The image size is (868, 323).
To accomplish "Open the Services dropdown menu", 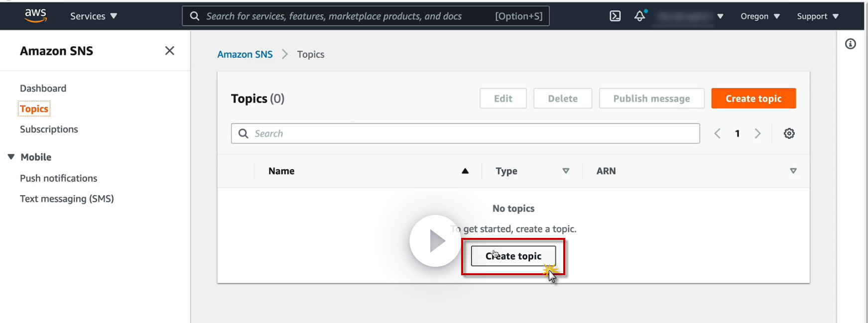I will point(94,16).
